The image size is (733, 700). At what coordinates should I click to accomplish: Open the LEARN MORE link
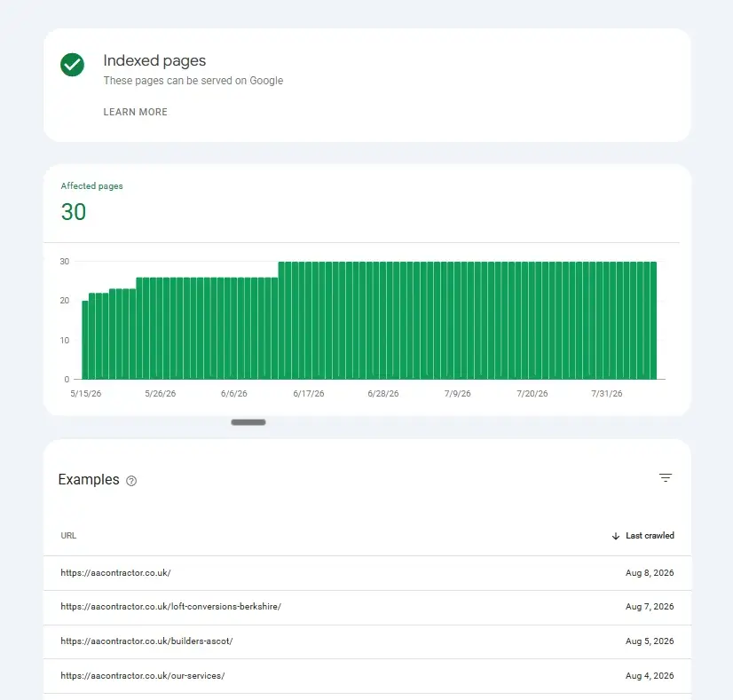(x=135, y=112)
